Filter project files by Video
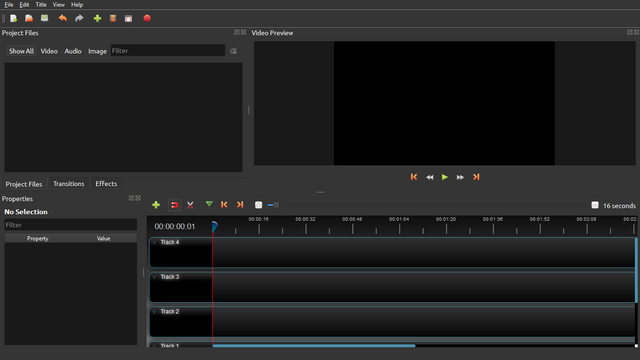Image resolution: width=640 pixels, height=360 pixels. coord(49,51)
